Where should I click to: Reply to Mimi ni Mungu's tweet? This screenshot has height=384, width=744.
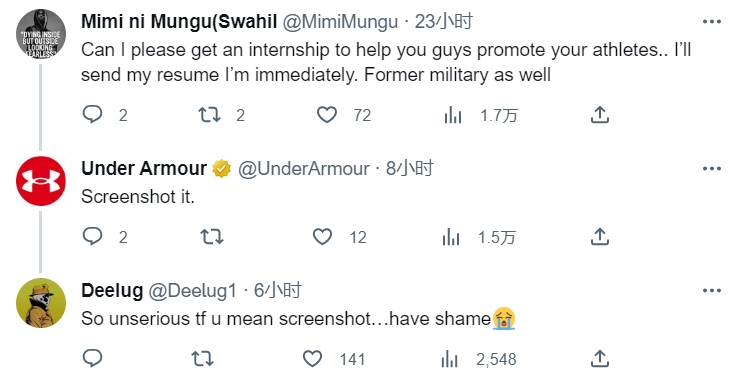(93, 115)
